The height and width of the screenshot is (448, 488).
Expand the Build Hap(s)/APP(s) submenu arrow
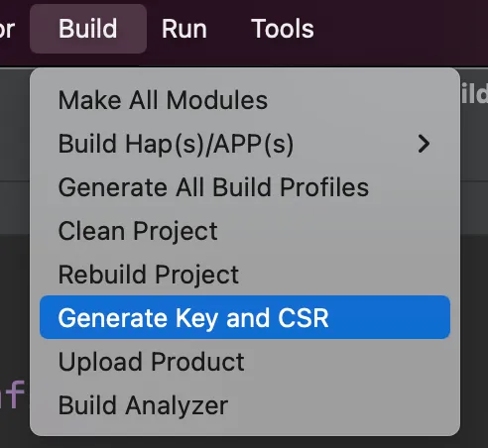pyautogui.click(x=424, y=144)
